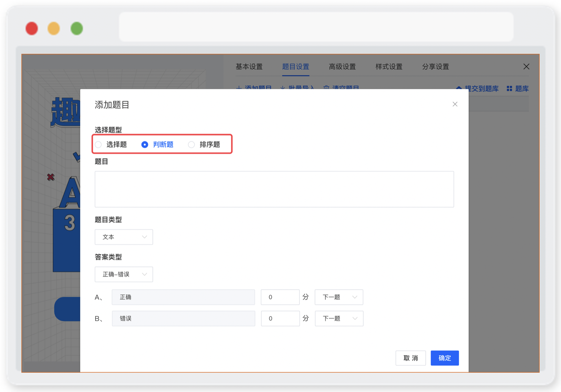
Task: Click the 题目 text area
Action: (274, 189)
